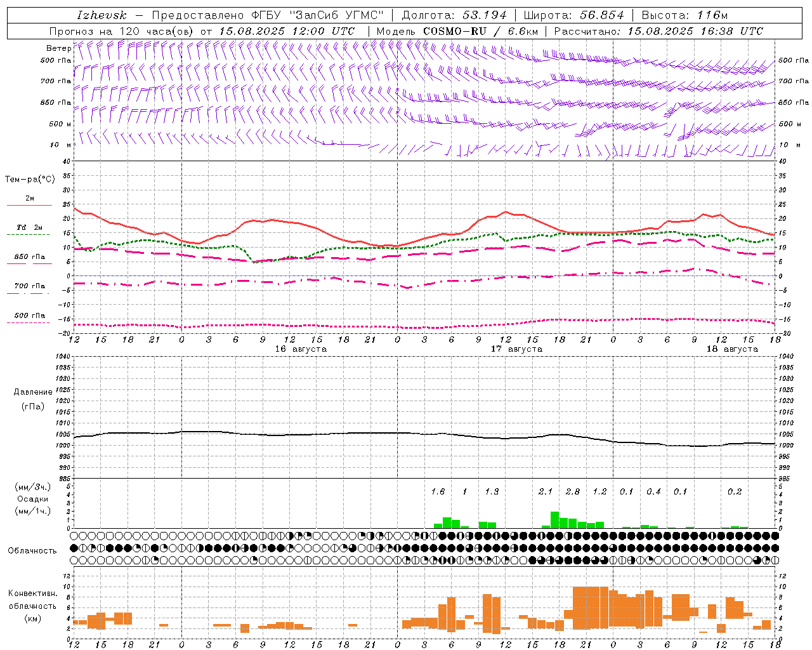The height and width of the screenshot is (650, 812).
Task: Click the 'Ветер' wind panel label
Action: 59,48
